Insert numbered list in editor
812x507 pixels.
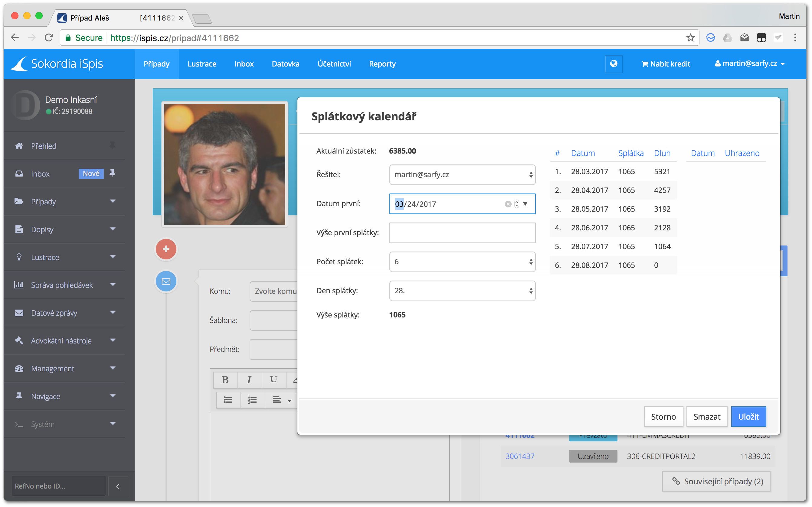(x=252, y=400)
